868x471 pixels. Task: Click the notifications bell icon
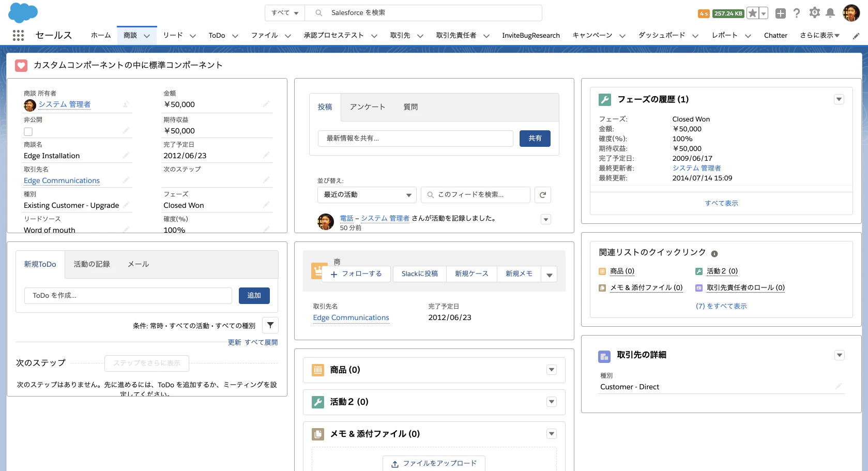pos(830,13)
